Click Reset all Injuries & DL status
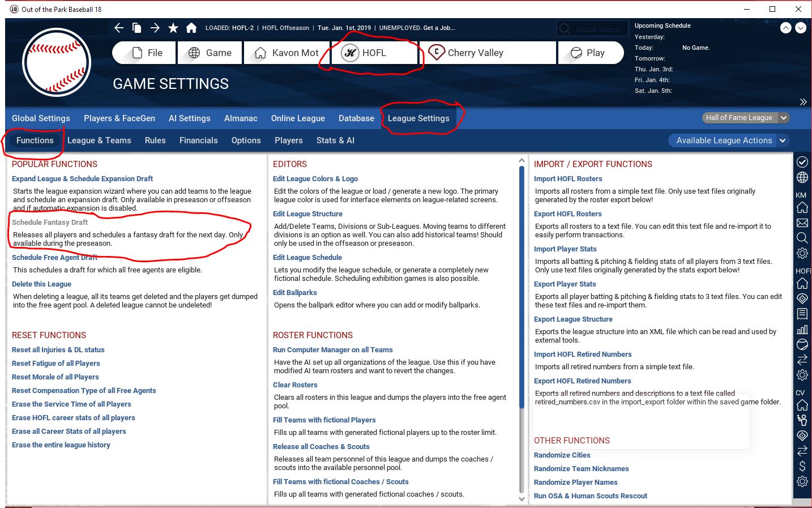The width and height of the screenshot is (812, 508). coord(58,350)
